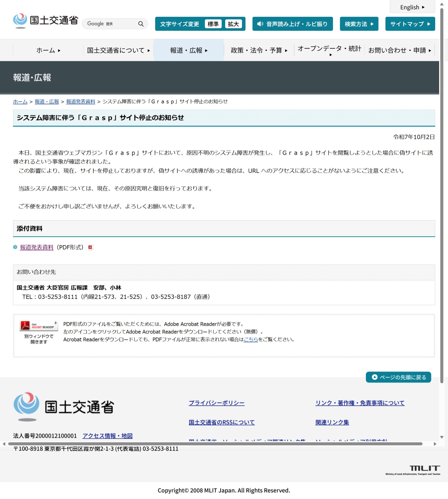Open the English language version
The width and height of the screenshot is (448, 499).
(x=412, y=7)
